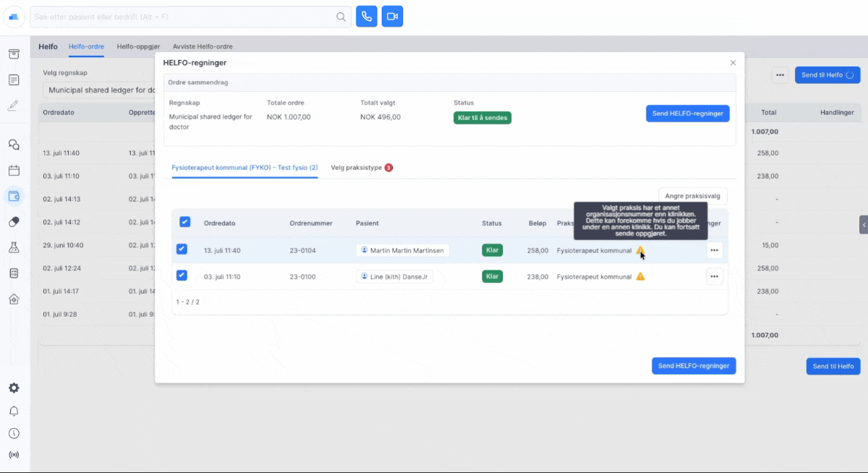This screenshot has width=868, height=473.
Task: Open the settings gear sidebar icon
Action: (14, 388)
